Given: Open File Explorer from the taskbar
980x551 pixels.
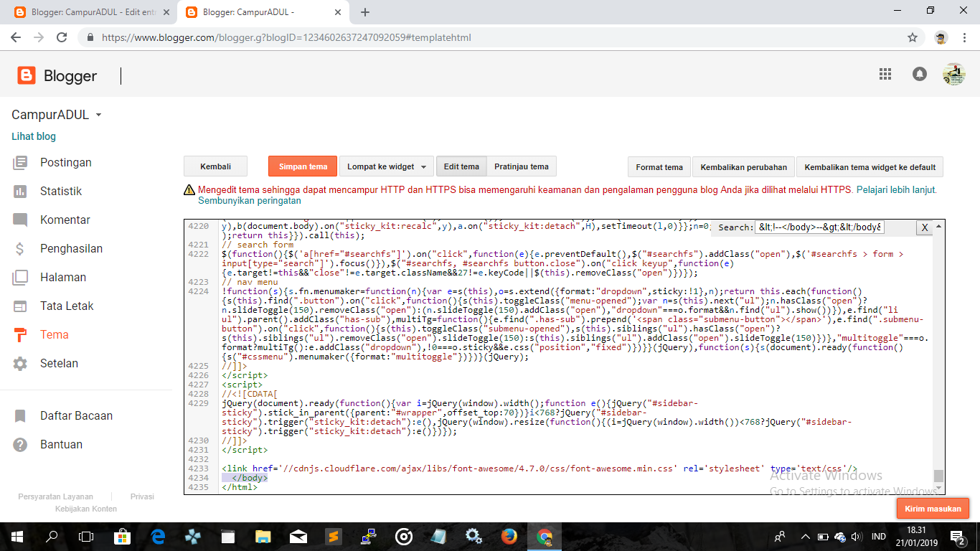Looking at the screenshot, I should [263, 537].
